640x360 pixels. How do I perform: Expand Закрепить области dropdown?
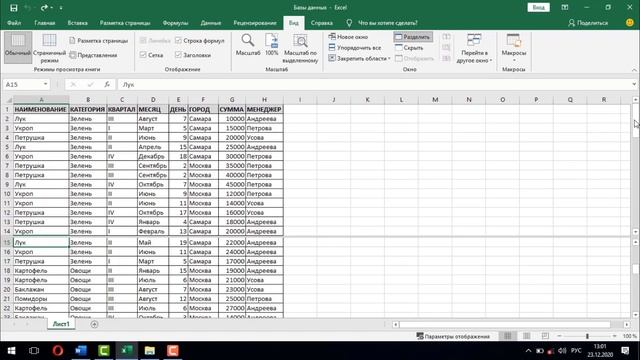tap(360, 58)
